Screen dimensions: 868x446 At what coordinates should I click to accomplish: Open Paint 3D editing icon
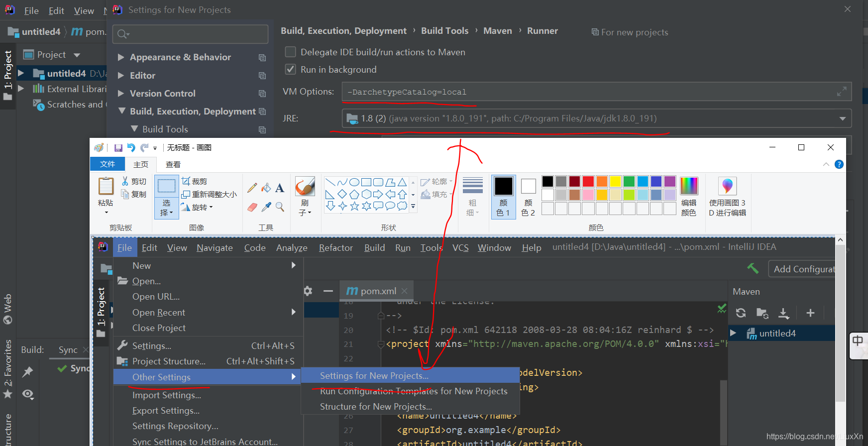coord(727,186)
